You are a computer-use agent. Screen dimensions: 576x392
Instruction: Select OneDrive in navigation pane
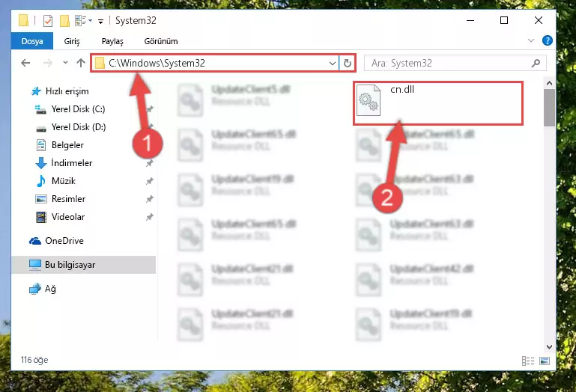pos(64,241)
